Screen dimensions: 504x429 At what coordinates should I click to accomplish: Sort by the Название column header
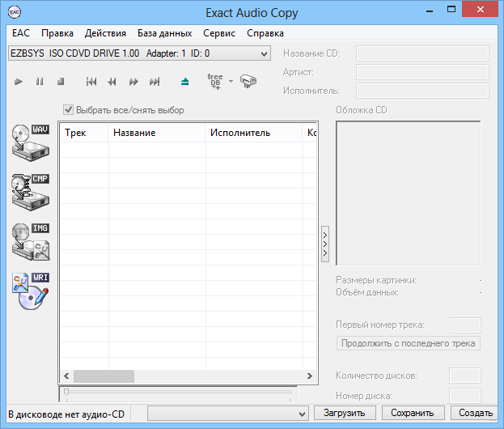click(x=157, y=133)
